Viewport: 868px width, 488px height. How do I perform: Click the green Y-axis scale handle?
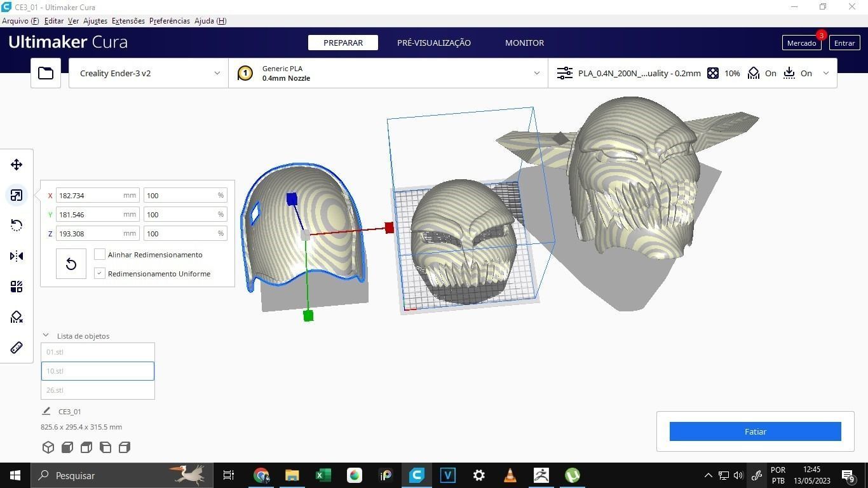point(308,316)
